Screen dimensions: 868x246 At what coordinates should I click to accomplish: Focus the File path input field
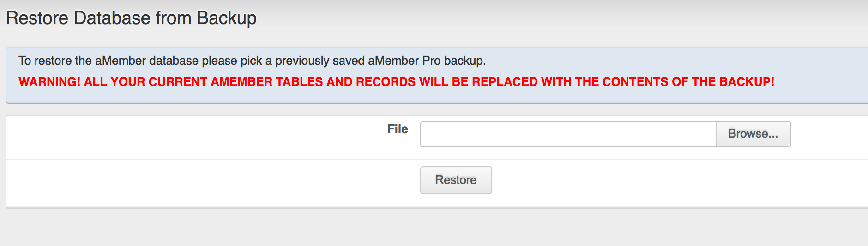[568, 134]
